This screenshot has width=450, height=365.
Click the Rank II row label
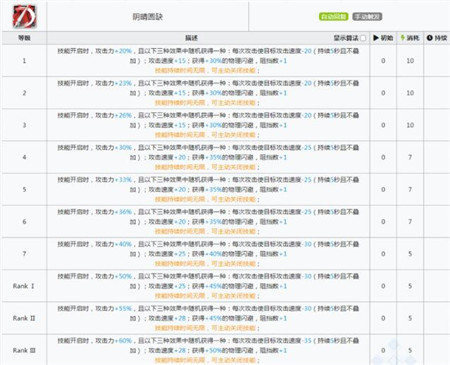click(24, 318)
